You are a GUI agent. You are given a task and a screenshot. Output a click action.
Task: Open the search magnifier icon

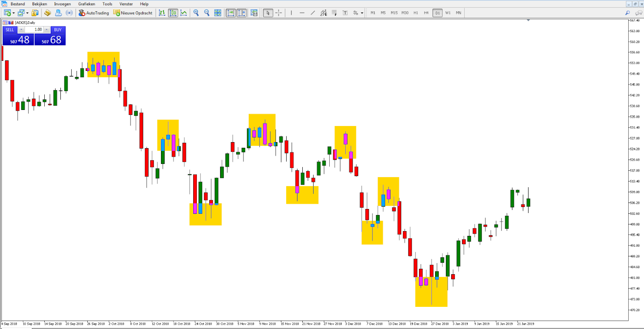pos(627,13)
